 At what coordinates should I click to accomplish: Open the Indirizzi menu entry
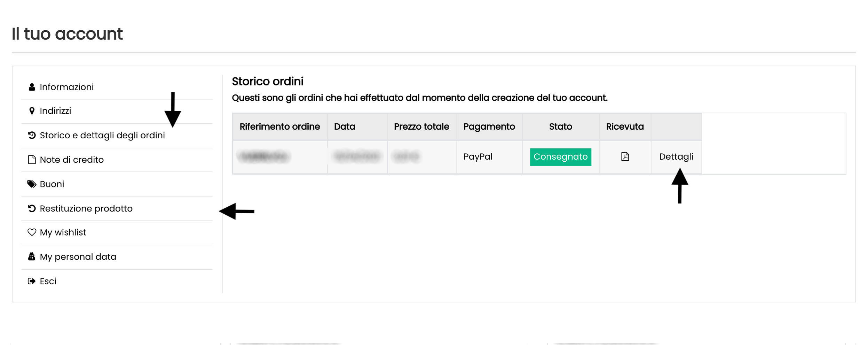(55, 111)
